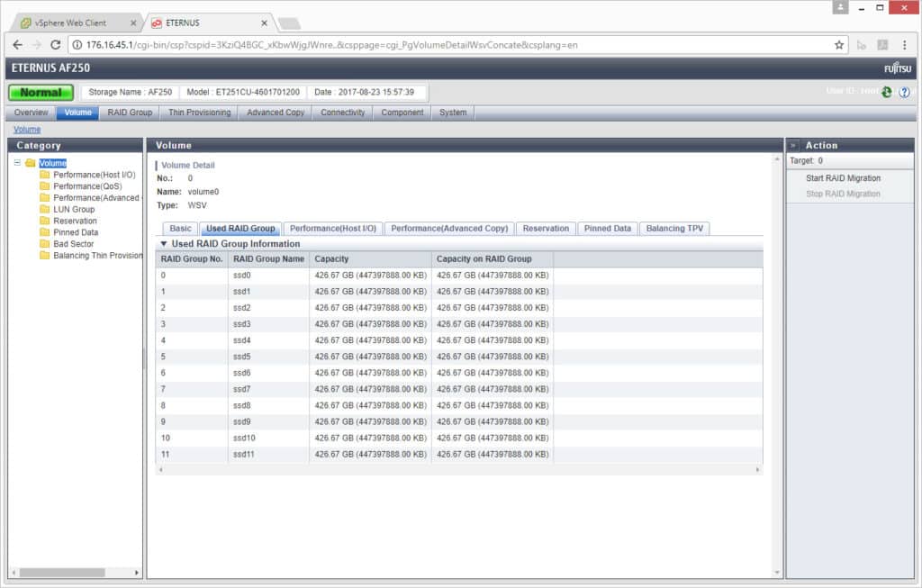Click the extension icon beside the bookmark star
The width and height of the screenshot is (922, 588).
click(x=862, y=45)
